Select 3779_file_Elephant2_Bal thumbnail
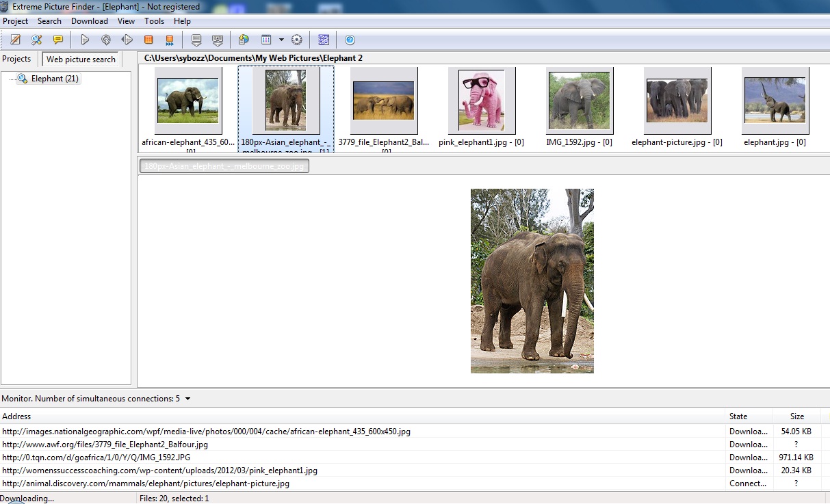Screen dimensions: 830x504 (x=384, y=101)
